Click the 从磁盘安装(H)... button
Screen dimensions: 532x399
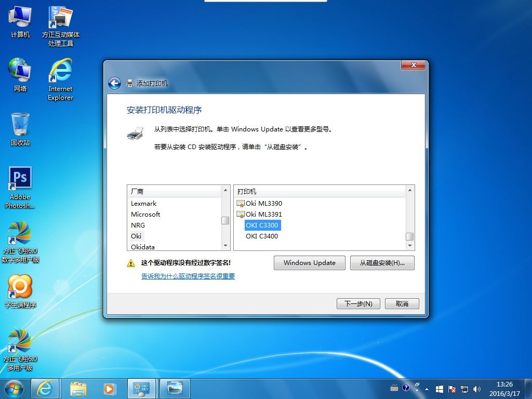click(382, 262)
